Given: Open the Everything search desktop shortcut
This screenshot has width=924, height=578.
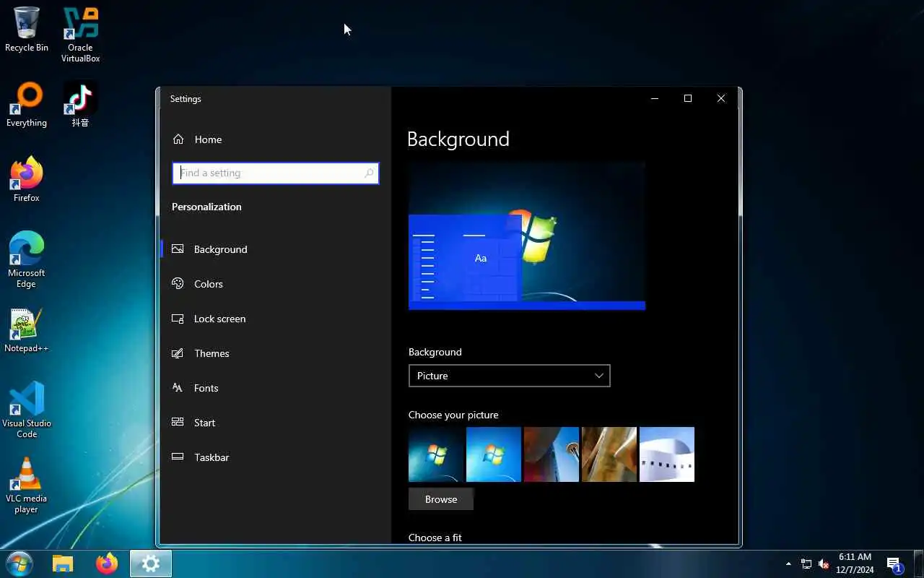Looking at the screenshot, I should pos(27,105).
